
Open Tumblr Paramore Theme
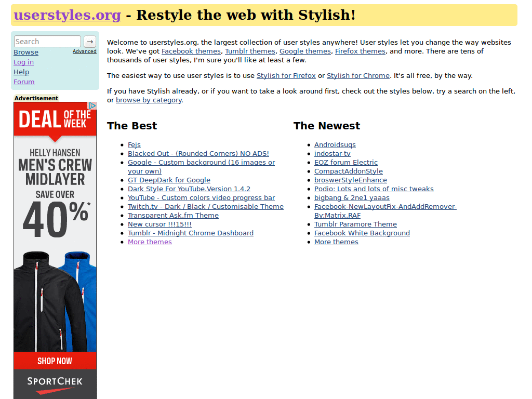[x=355, y=224]
